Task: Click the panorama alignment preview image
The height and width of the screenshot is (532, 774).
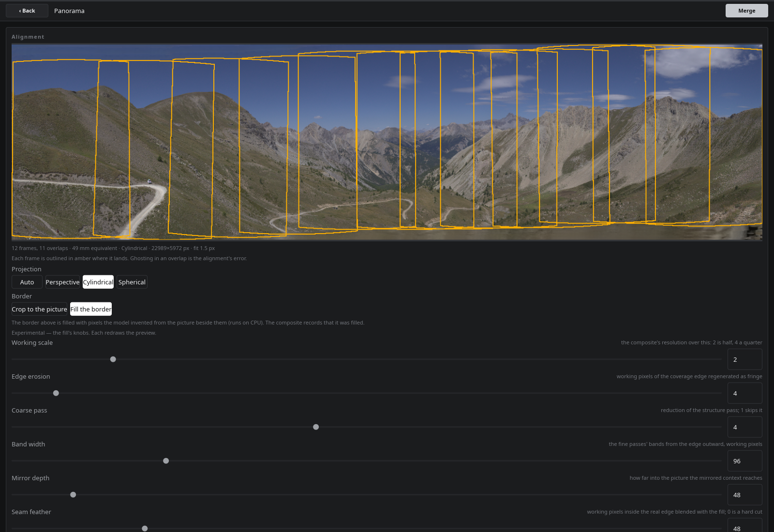Action: (387, 142)
